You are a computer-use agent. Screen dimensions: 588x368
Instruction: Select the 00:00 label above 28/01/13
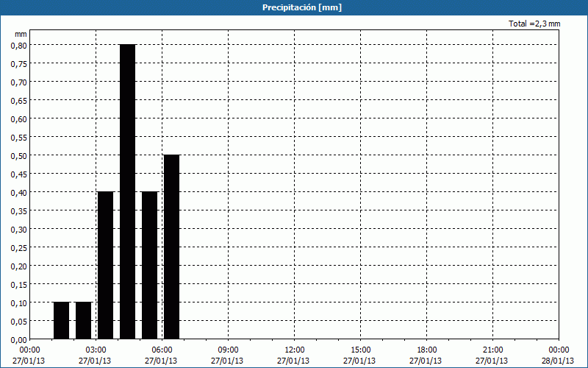[x=559, y=350]
